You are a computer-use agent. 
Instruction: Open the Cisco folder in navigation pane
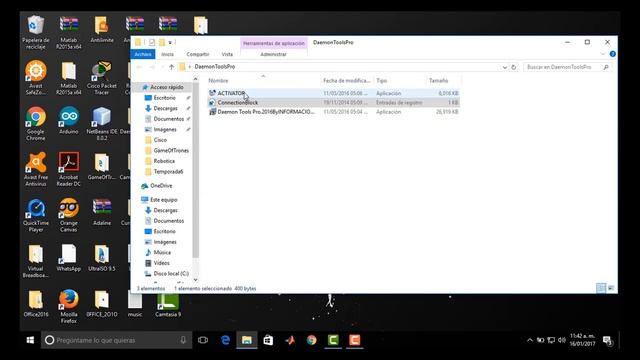tap(160, 140)
